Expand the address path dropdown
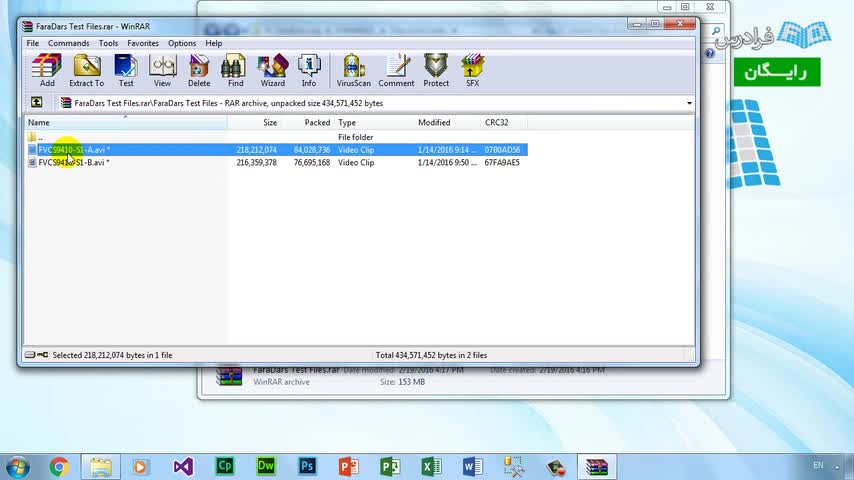 689,103
